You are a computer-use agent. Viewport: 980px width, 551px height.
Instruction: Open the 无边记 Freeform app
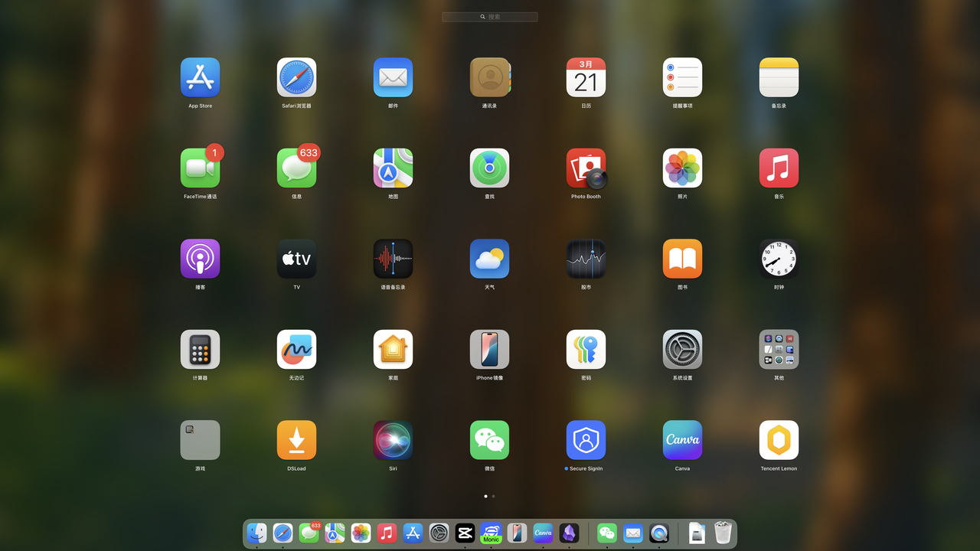point(296,349)
